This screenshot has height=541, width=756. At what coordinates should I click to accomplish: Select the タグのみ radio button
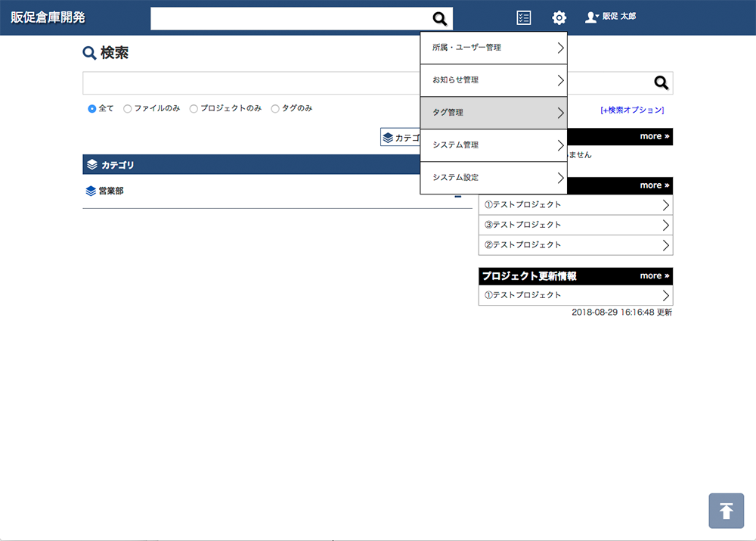tap(275, 109)
